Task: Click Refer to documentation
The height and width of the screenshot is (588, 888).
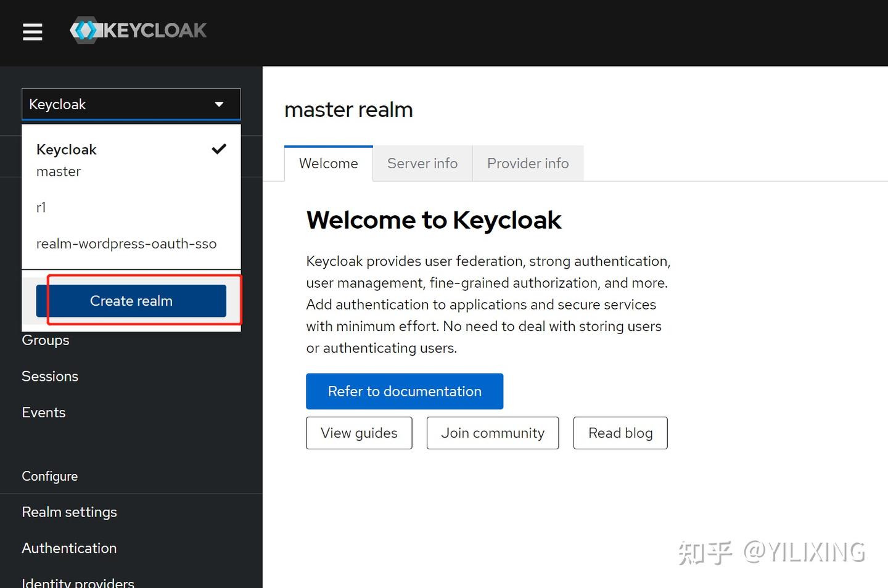Action: (404, 391)
